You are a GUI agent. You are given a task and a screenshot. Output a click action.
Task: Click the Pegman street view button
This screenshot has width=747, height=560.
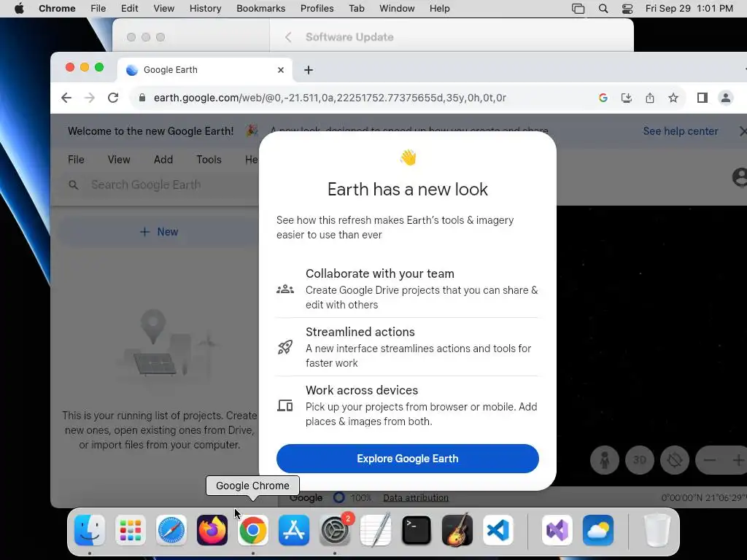[x=605, y=460]
